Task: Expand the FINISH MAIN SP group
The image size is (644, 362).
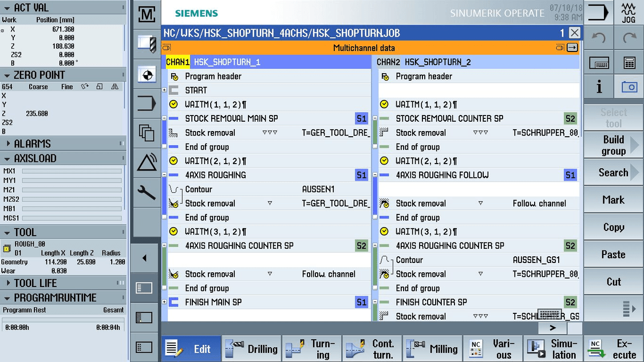Action: [164, 302]
